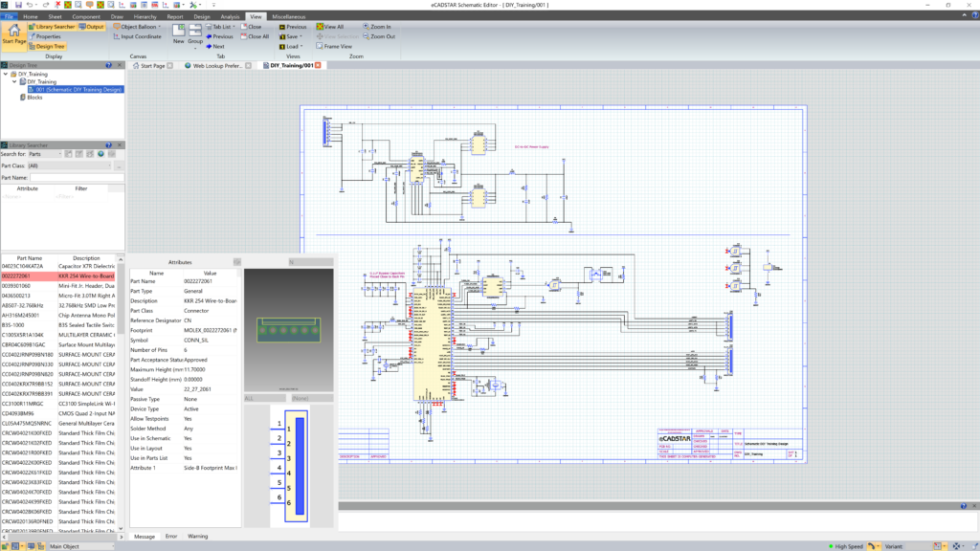Switch to the Web Lookup Preferences tab

[x=217, y=66]
